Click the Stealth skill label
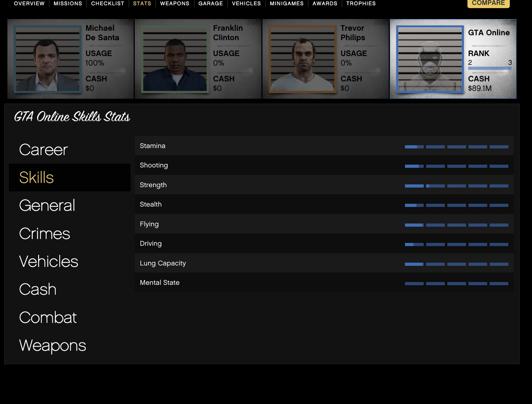Image resolution: width=532 pixels, height=404 pixels. coord(151,204)
